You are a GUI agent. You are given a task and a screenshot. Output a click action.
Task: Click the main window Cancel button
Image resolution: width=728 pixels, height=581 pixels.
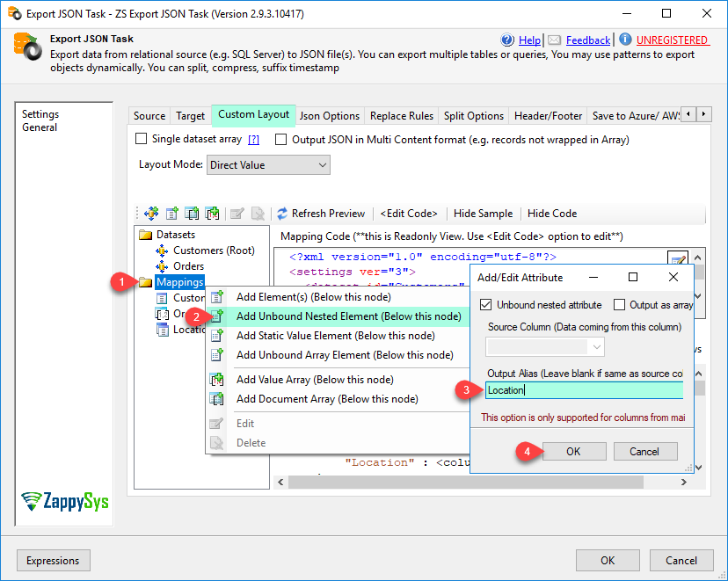pos(681,561)
